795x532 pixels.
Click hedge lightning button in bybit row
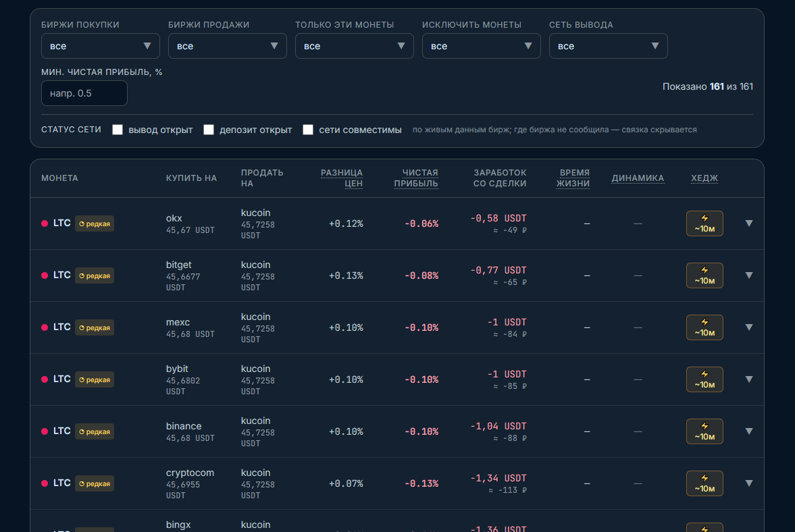[x=704, y=379]
